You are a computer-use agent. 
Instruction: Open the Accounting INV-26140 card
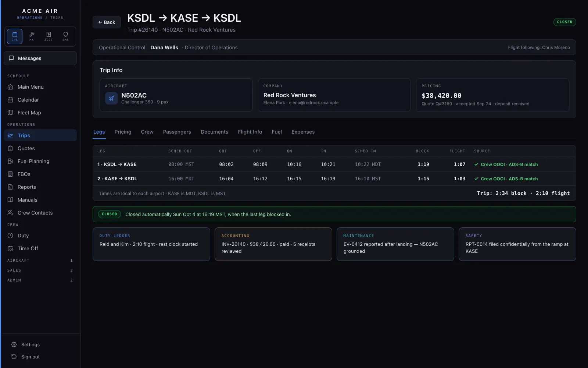(273, 244)
